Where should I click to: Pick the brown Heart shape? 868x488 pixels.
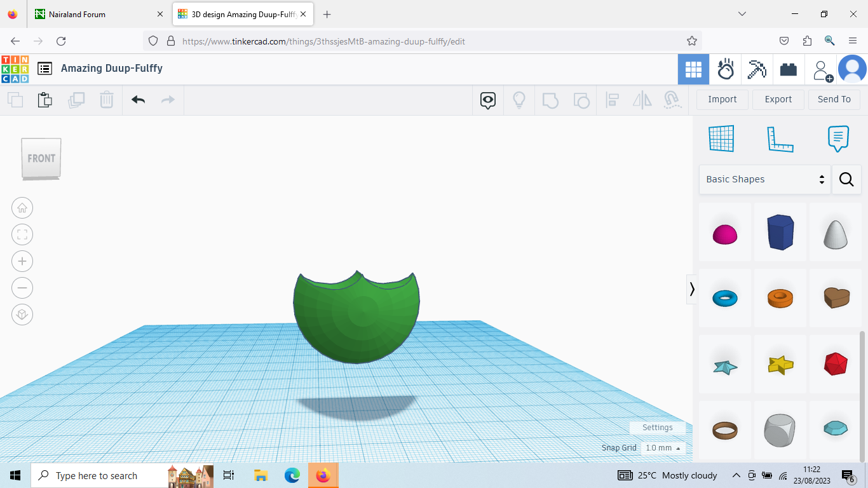coord(836,297)
